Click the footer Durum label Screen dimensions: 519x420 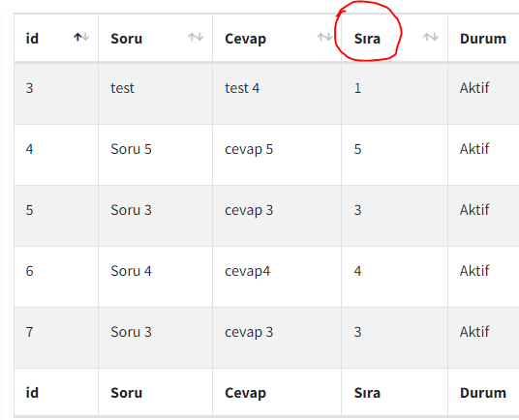click(x=483, y=393)
